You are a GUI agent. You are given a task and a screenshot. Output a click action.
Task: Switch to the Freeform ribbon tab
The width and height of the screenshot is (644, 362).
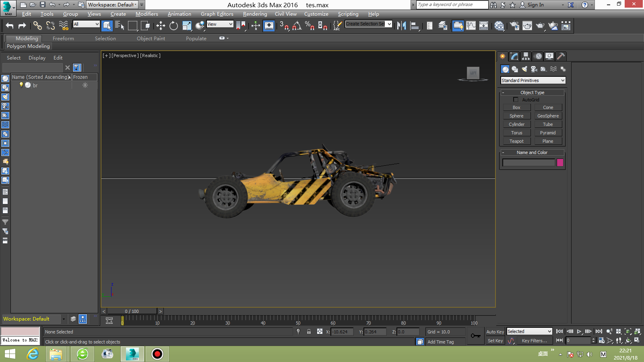[63, 39]
